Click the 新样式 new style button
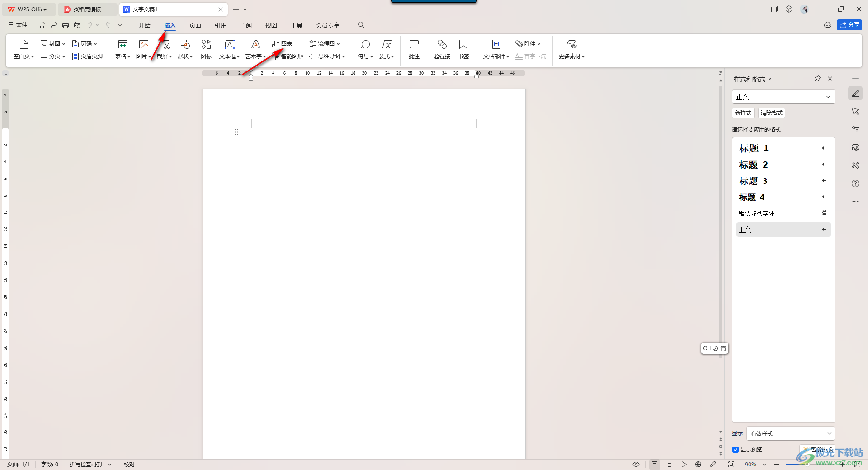868x470 pixels. pyautogui.click(x=743, y=113)
